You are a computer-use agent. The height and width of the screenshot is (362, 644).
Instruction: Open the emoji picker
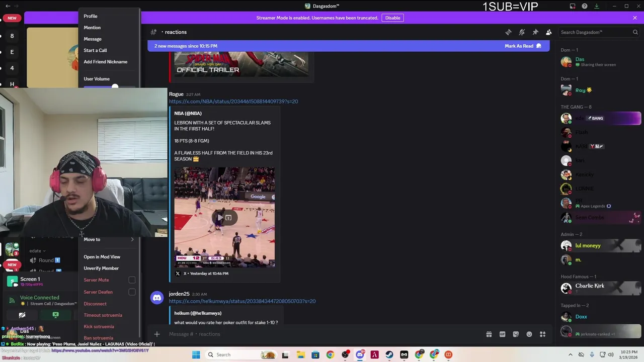(529, 334)
